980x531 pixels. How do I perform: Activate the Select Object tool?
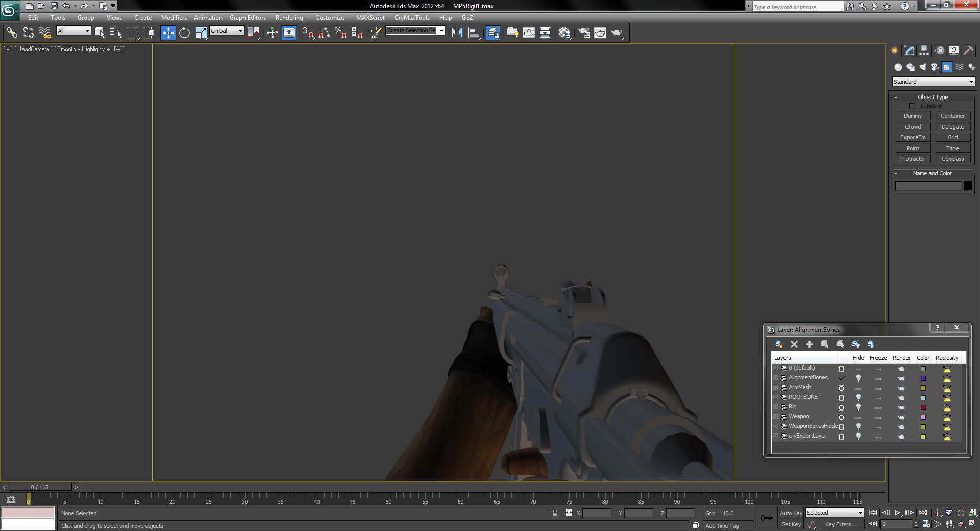(100, 33)
